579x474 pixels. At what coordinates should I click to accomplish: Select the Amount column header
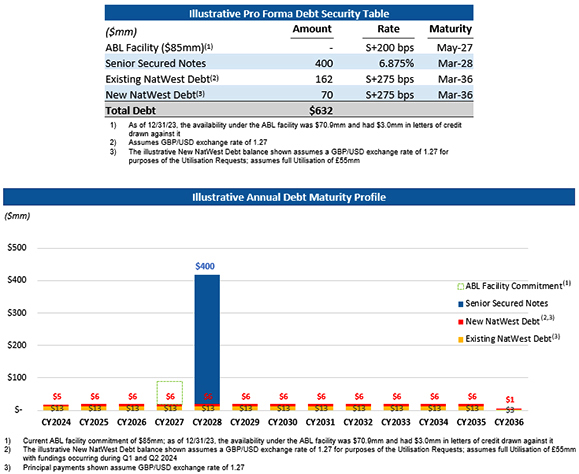(312, 29)
